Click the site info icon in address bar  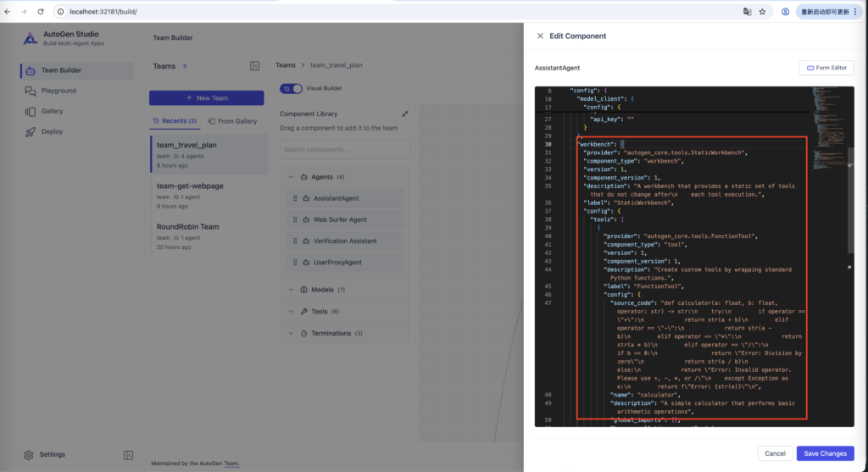click(60, 12)
